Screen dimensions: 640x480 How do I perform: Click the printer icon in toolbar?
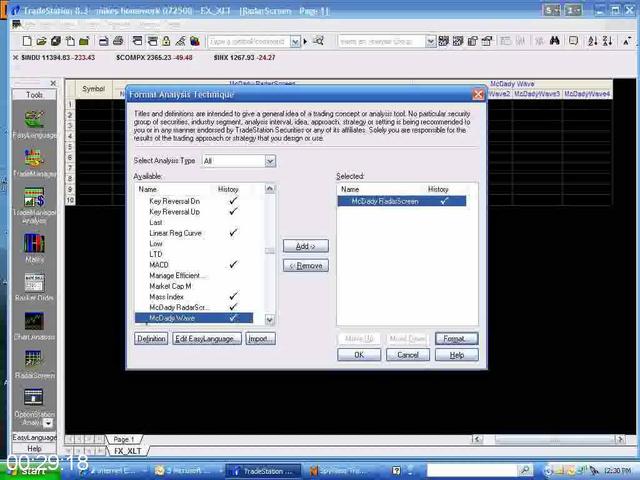[118, 41]
